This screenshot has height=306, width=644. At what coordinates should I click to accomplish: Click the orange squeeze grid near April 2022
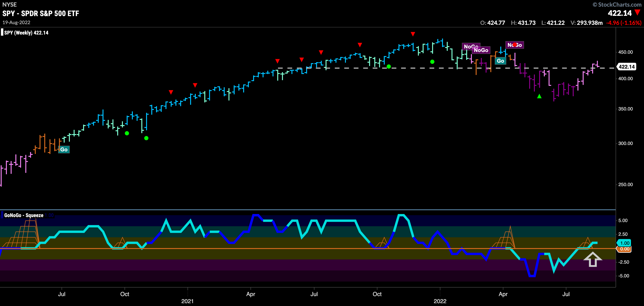[x=502, y=237]
